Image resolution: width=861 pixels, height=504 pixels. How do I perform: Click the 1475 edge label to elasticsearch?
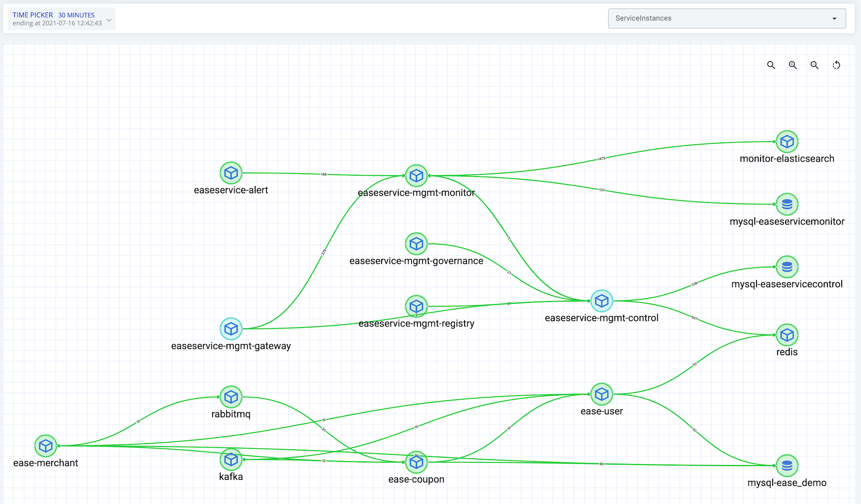[x=602, y=159]
